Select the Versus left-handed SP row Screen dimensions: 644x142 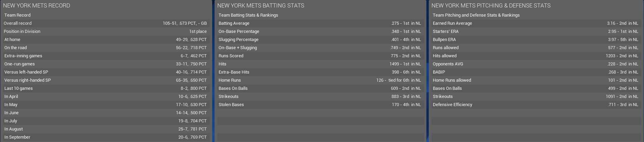coord(105,72)
